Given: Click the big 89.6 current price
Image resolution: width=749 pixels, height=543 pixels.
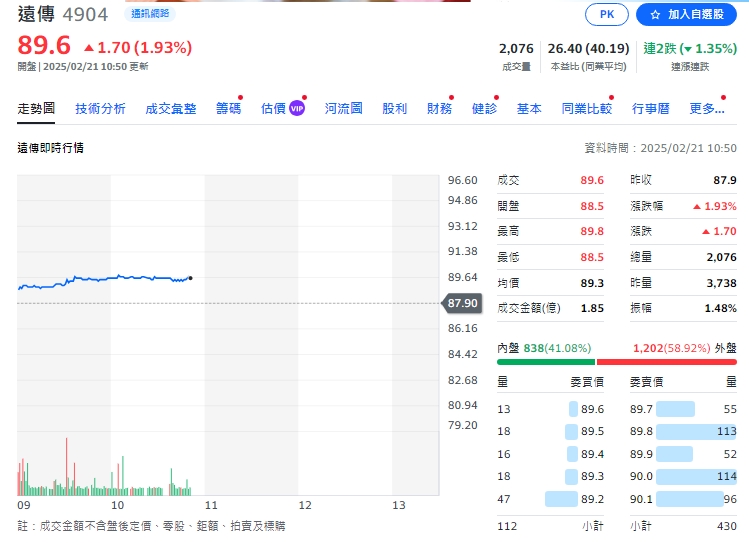Looking at the screenshot, I should (44, 45).
